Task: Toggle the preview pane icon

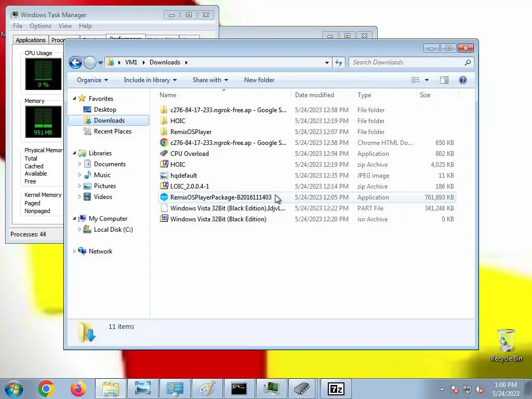Action: point(444,80)
